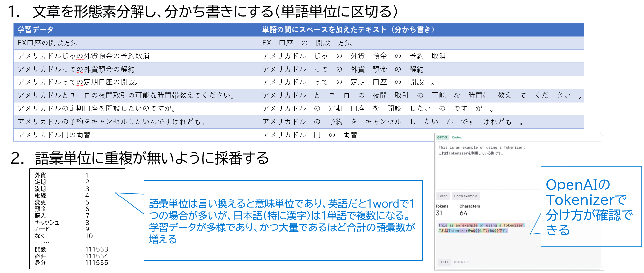Click the callout text 'OpenAIのTokenizerで分け方が確認できる'
This screenshot has width=644, height=273.
[589, 207]
